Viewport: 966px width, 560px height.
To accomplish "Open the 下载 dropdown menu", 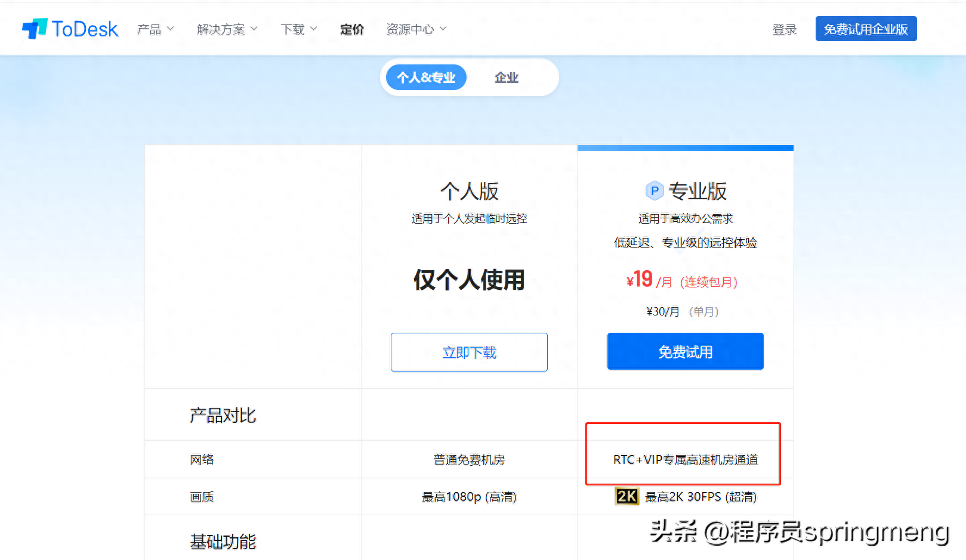I will pos(299,29).
